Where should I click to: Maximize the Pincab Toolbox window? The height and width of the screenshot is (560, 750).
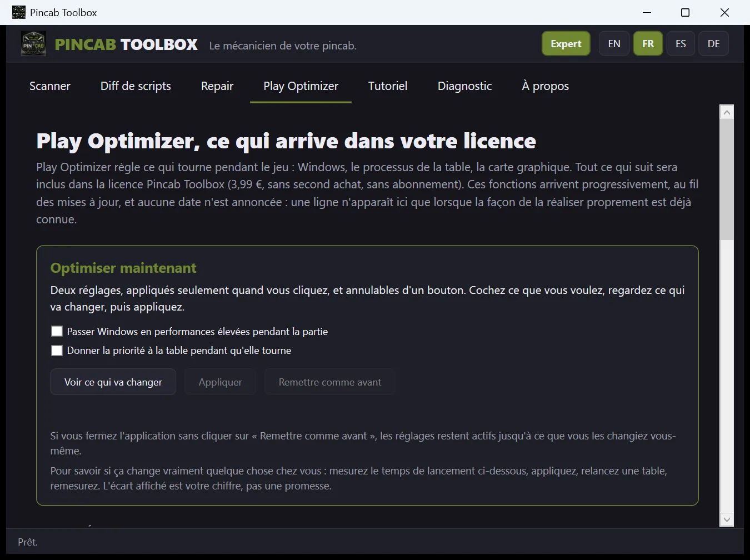click(686, 12)
